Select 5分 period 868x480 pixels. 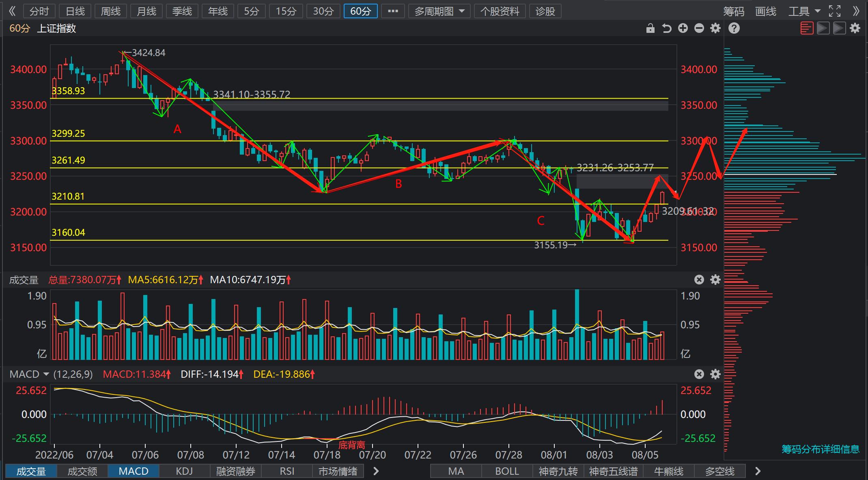(x=251, y=11)
